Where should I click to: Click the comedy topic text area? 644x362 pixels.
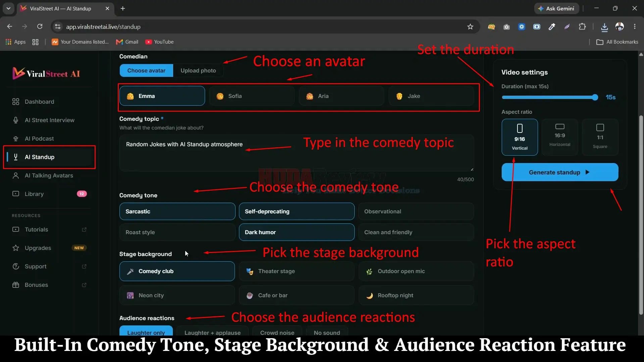(297, 153)
